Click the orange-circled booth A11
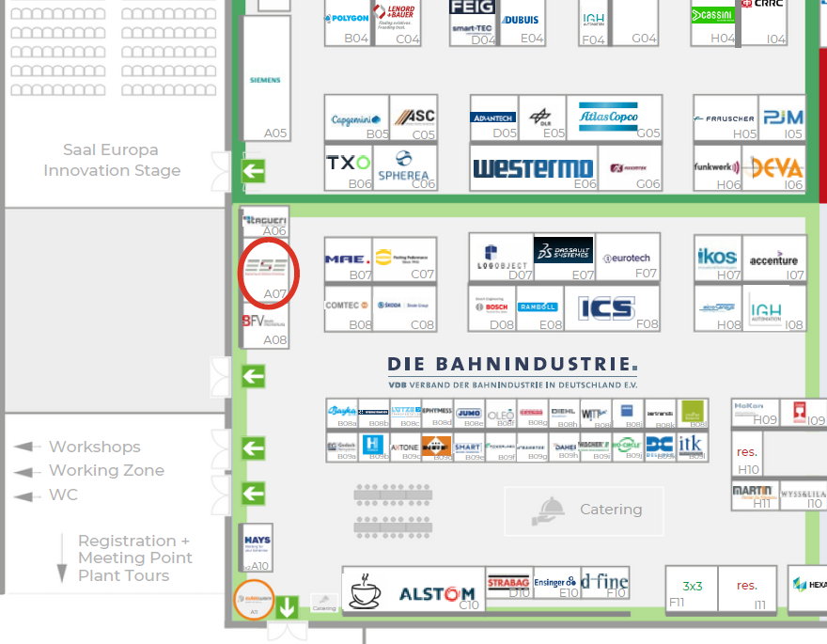 point(254,600)
